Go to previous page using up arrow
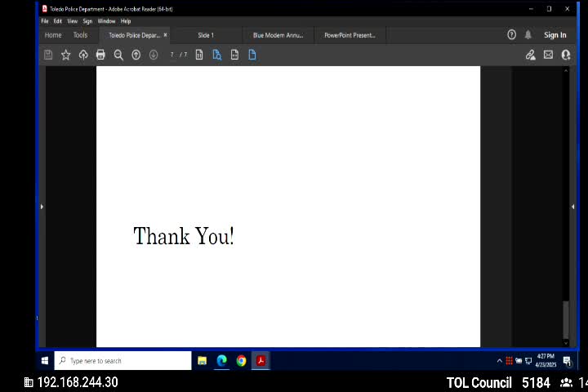The image size is (588, 392). point(136,55)
